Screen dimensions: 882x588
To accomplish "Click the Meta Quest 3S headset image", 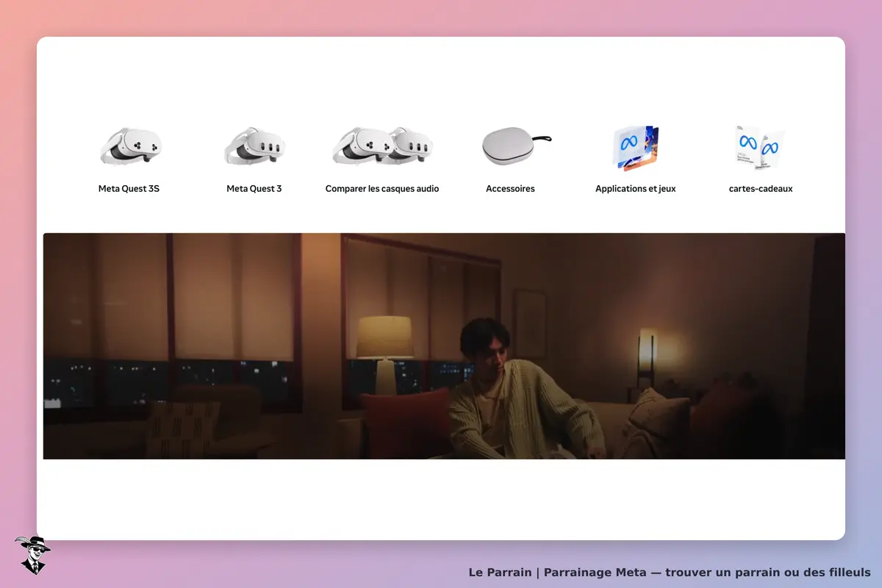I will pyautogui.click(x=129, y=146).
